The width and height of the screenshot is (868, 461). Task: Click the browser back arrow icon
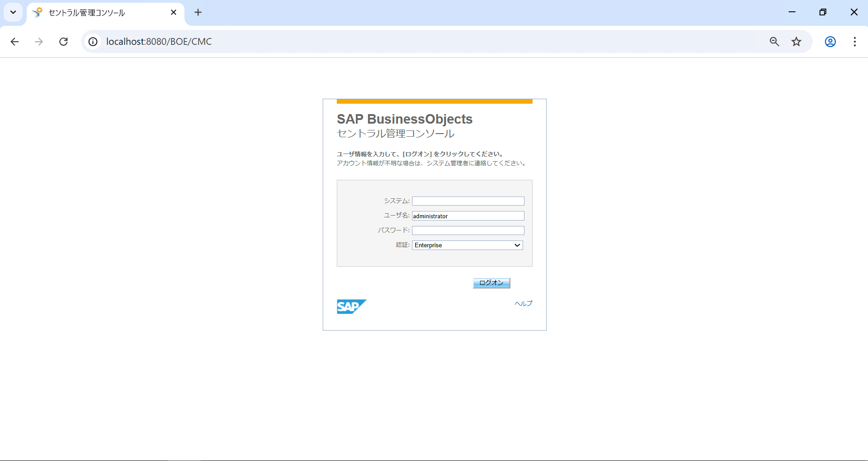[15, 42]
